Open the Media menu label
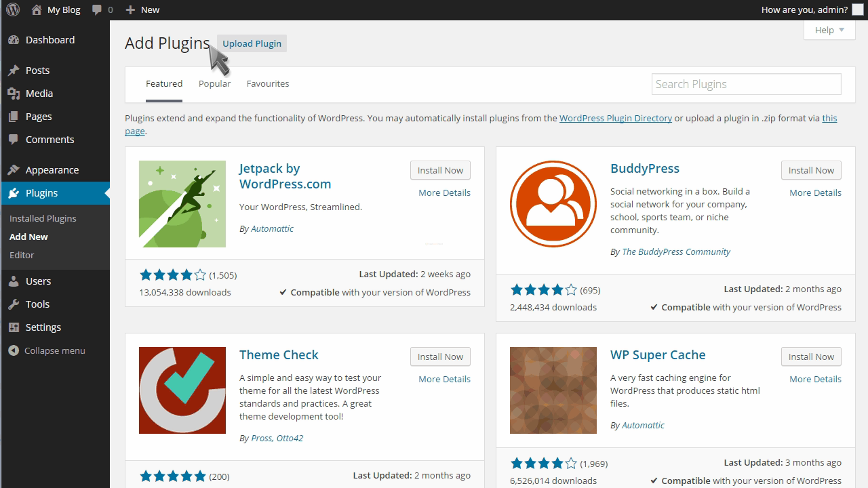This screenshot has height=488, width=868. tap(39, 94)
